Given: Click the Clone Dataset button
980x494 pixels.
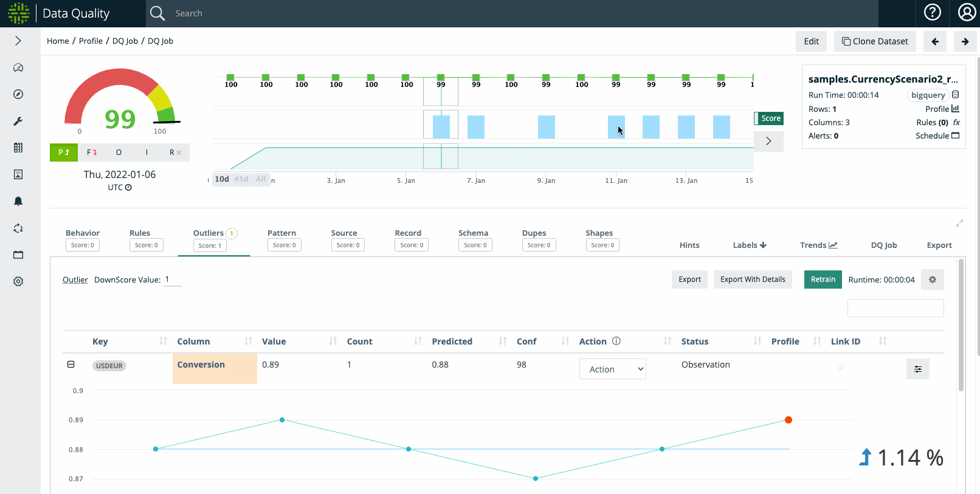Looking at the screenshot, I should [x=874, y=41].
